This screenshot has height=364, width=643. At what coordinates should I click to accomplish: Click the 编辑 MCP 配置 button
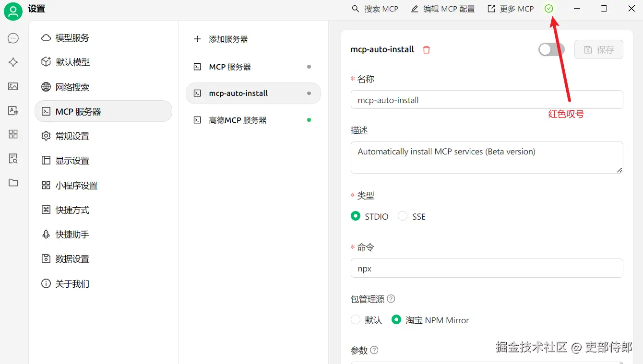(x=443, y=9)
